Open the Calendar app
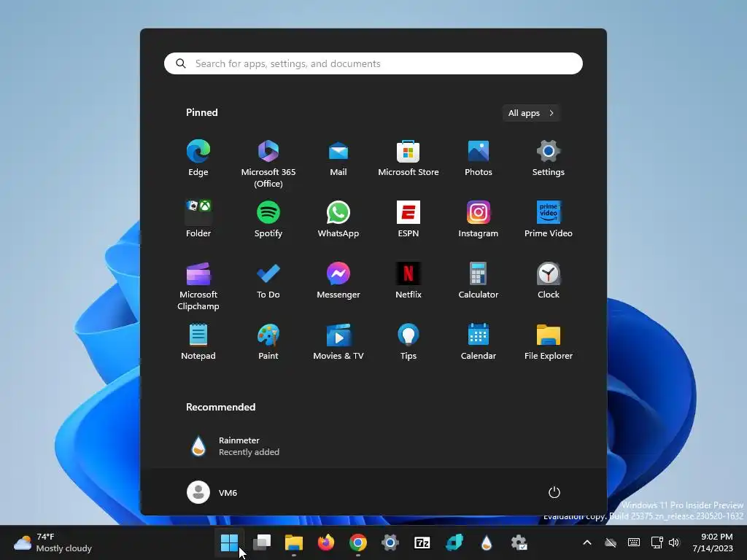Viewport: 747px width, 560px height. point(479,342)
